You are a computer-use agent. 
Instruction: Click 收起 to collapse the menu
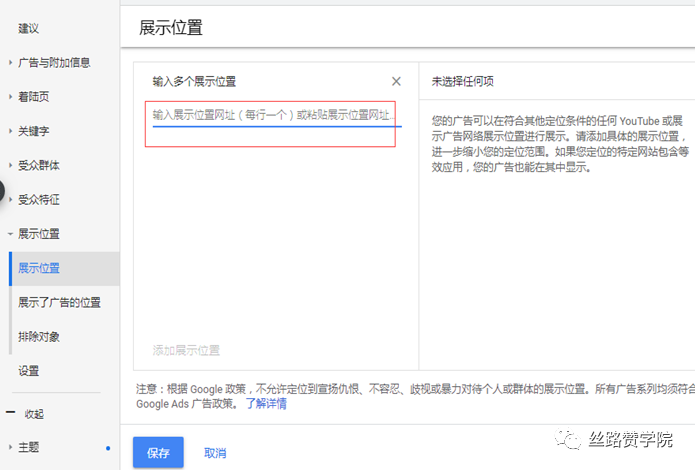point(34,414)
